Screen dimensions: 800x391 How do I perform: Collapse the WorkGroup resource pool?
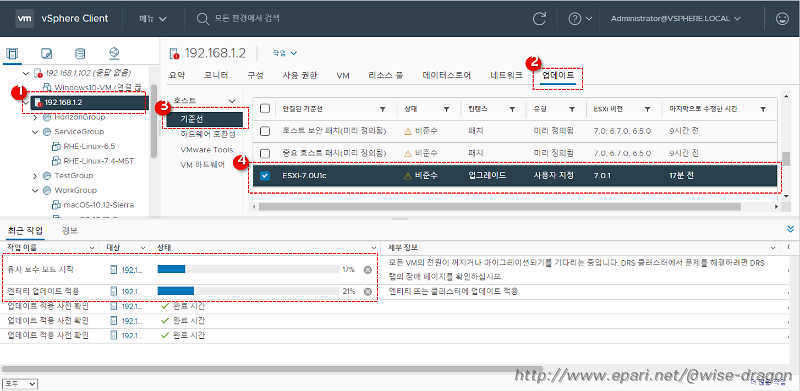point(35,190)
